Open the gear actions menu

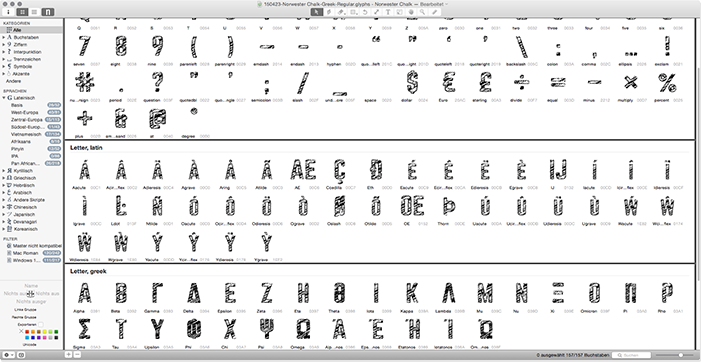coord(8,355)
